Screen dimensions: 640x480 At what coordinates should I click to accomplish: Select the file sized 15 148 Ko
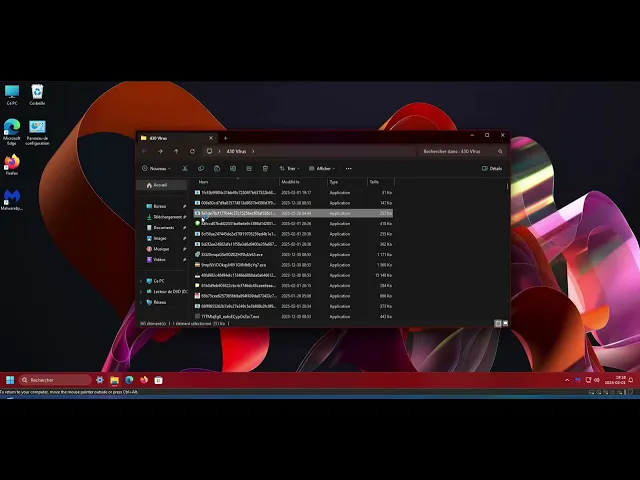tap(293, 275)
